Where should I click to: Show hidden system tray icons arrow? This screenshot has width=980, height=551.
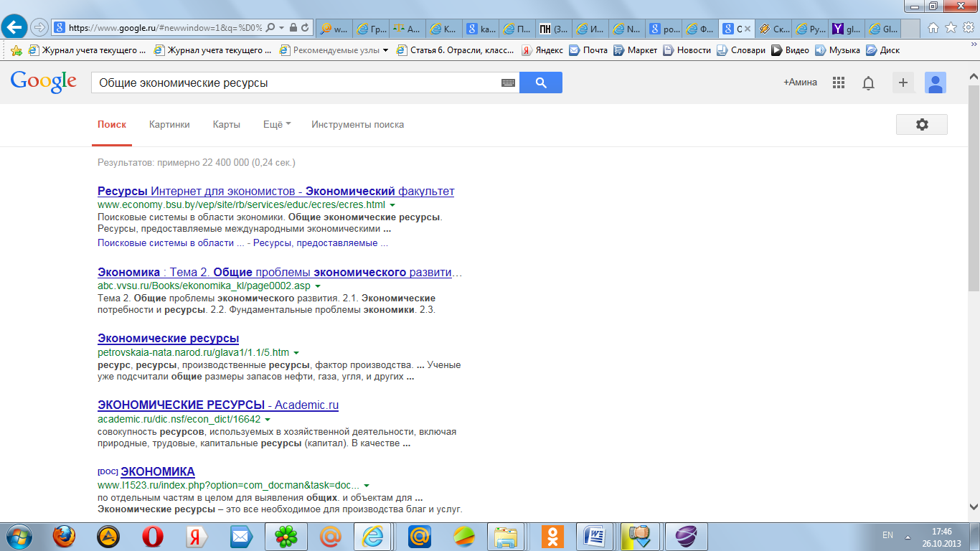click(908, 536)
